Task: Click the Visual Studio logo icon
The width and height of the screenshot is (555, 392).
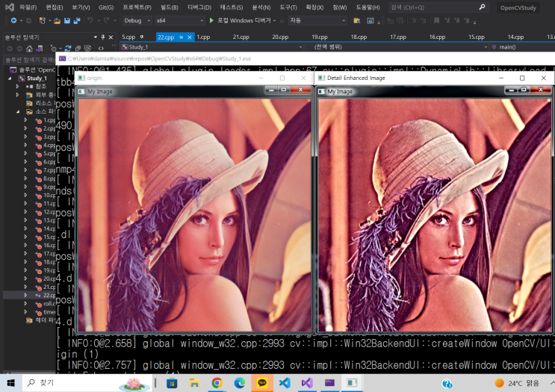Action: point(10,7)
